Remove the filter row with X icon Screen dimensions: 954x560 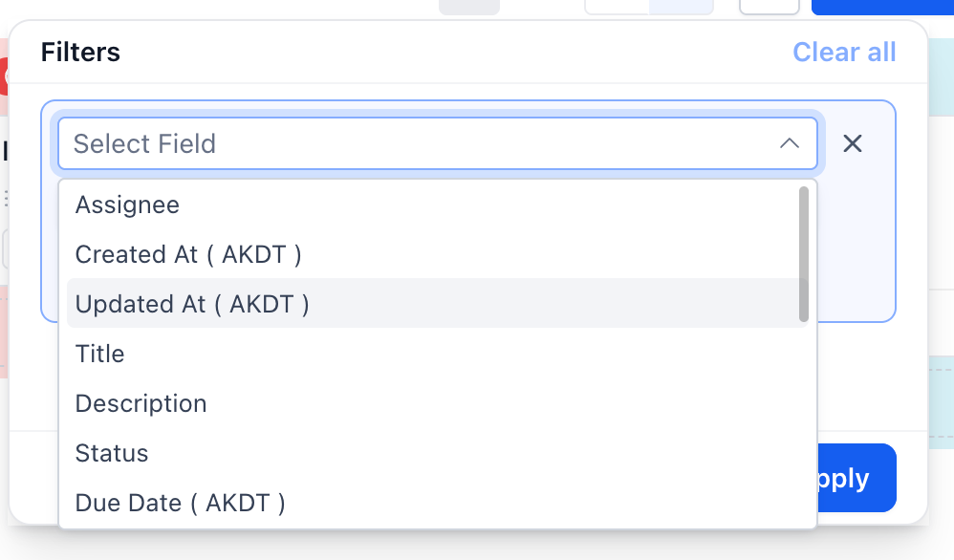click(x=853, y=143)
